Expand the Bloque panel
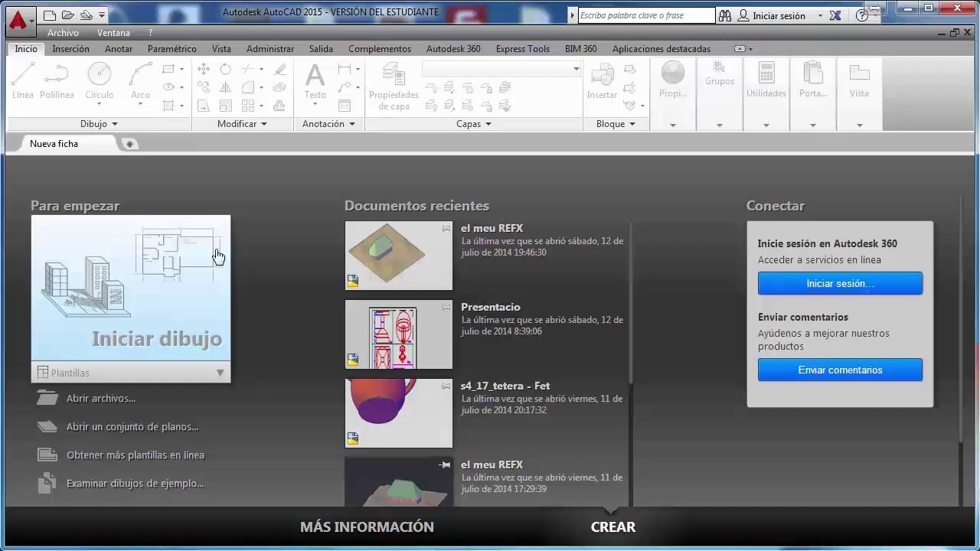Viewport: 980px width, 551px height. pos(616,124)
